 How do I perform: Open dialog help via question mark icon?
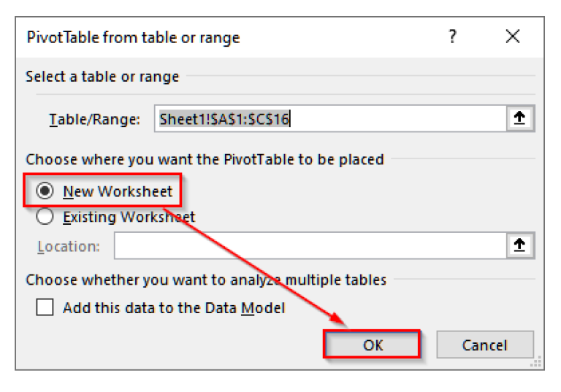coord(453,36)
